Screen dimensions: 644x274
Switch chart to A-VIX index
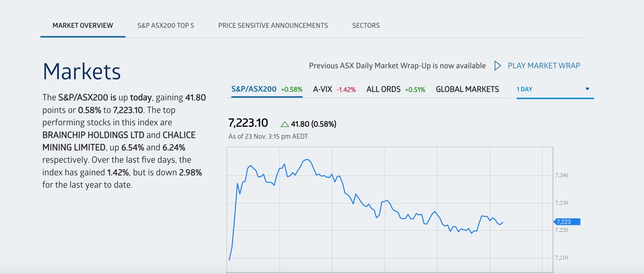point(322,89)
